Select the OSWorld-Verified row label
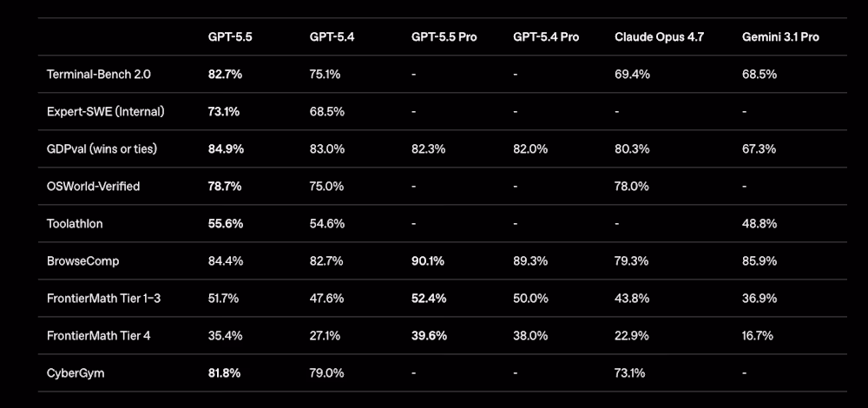This screenshot has width=868, height=408. click(x=93, y=187)
